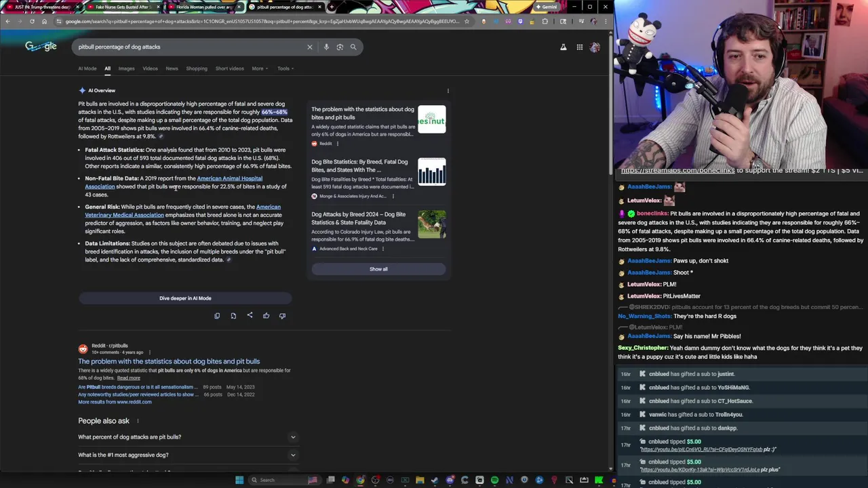This screenshot has width=868, height=488.
Task: Reload the page in browser toolbar
Action: (32, 21)
